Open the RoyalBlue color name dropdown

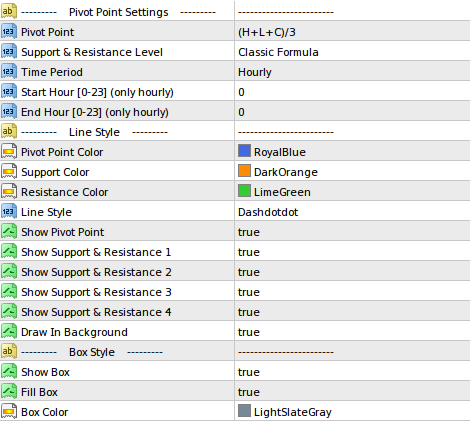pyautogui.click(x=280, y=152)
